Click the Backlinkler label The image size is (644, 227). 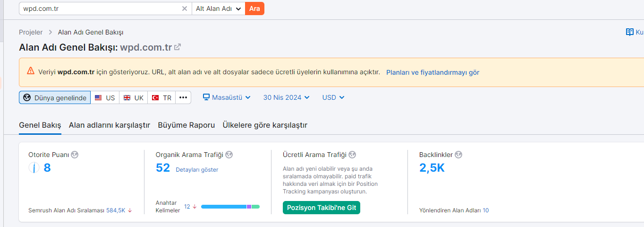click(x=436, y=155)
